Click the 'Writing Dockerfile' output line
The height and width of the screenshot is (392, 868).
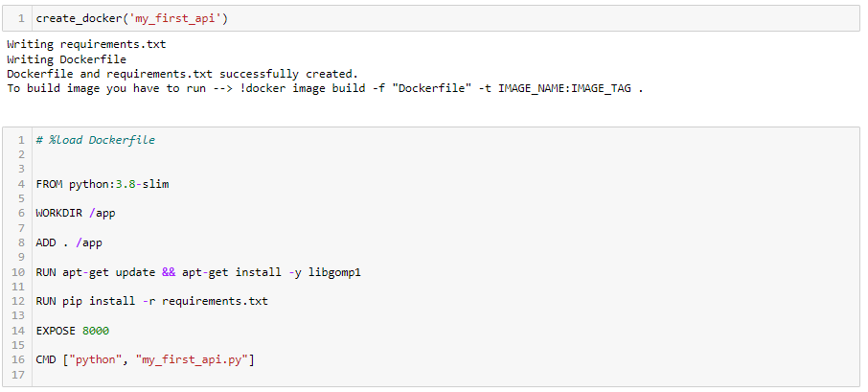coord(66,59)
